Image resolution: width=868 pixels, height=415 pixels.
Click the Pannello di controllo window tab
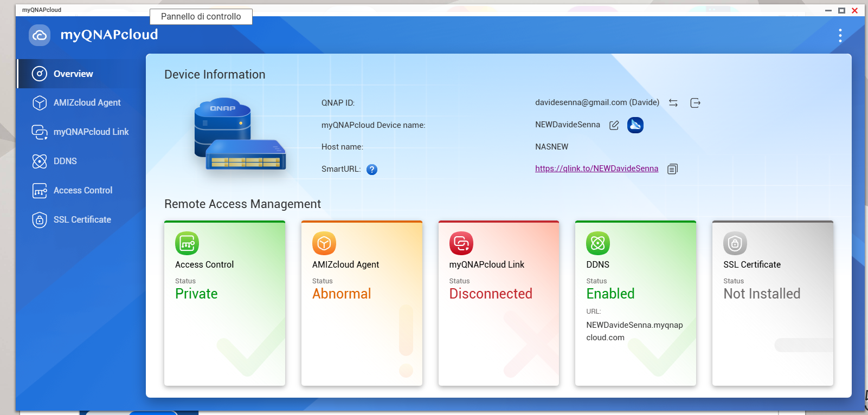click(x=201, y=17)
